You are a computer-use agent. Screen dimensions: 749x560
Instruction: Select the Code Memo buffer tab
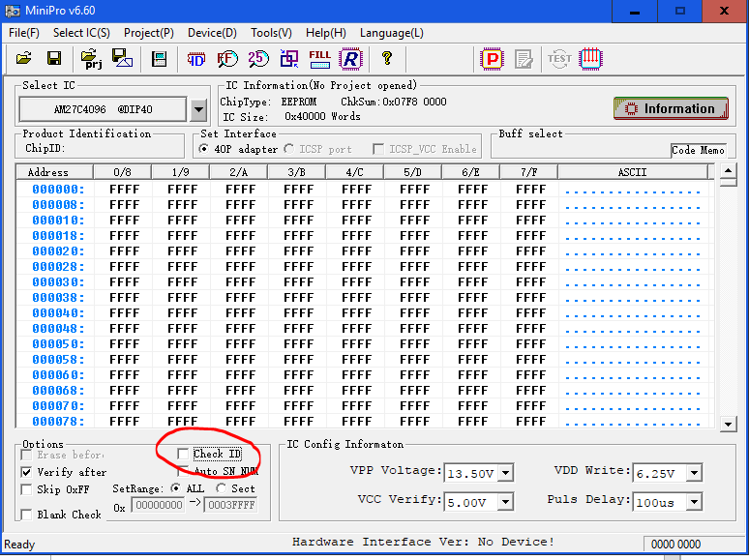point(699,150)
